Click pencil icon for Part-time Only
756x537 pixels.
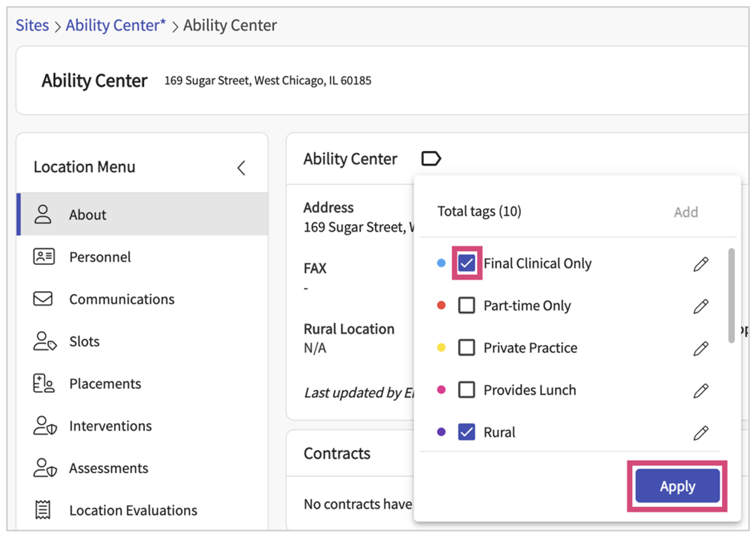[x=701, y=306]
